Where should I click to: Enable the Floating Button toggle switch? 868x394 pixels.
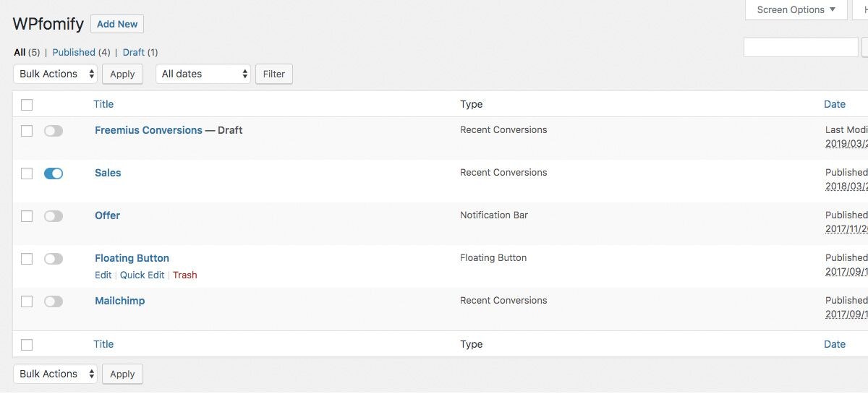(x=54, y=259)
